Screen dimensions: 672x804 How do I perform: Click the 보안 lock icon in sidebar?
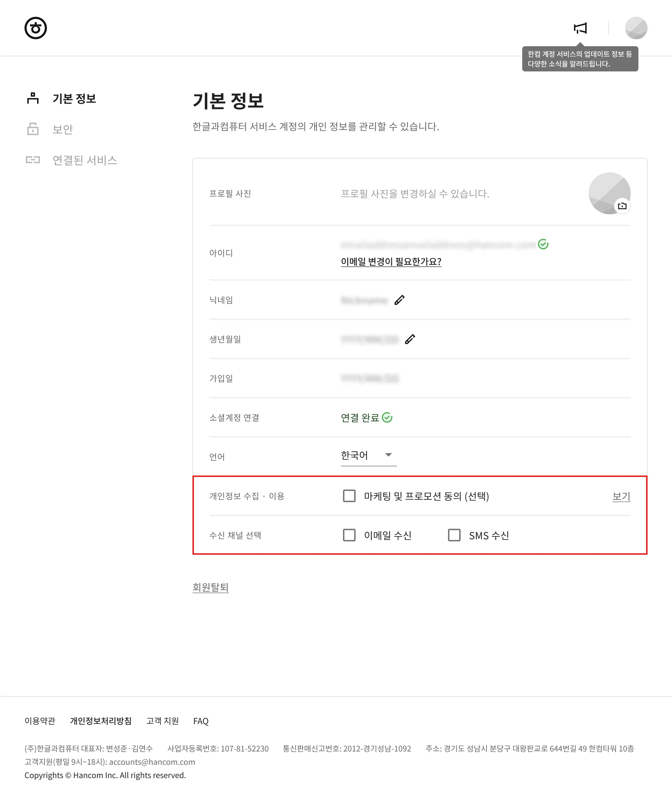33,129
